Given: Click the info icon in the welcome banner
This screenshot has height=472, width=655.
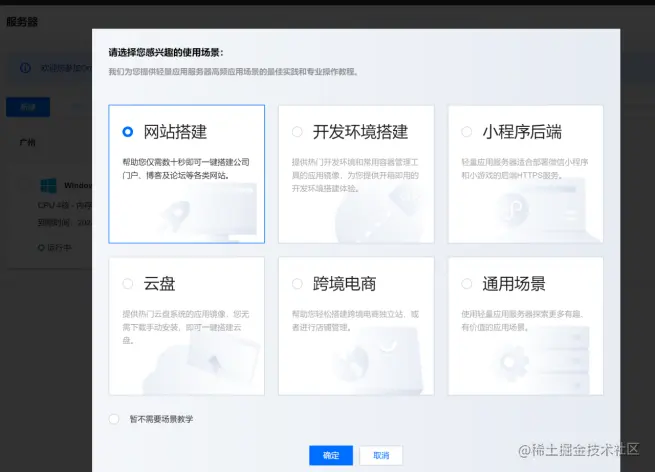Looking at the screenshot, I should point(25,68).
